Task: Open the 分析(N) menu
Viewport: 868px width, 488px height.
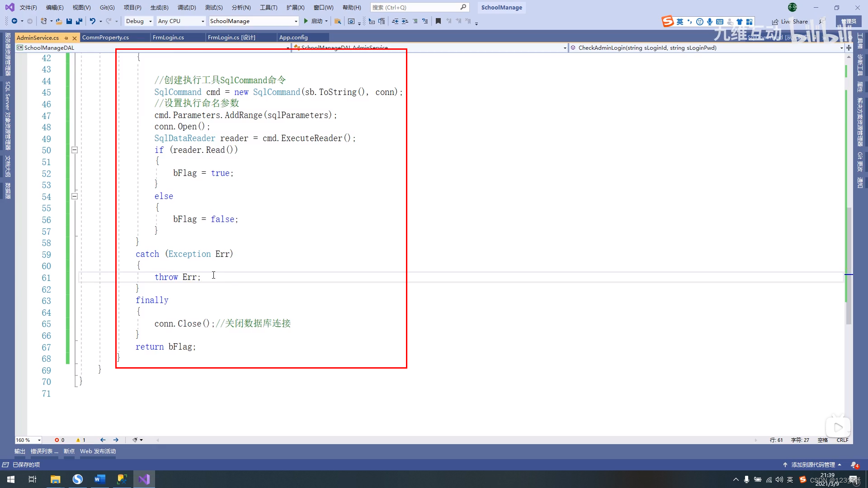Action: point(241,8)
